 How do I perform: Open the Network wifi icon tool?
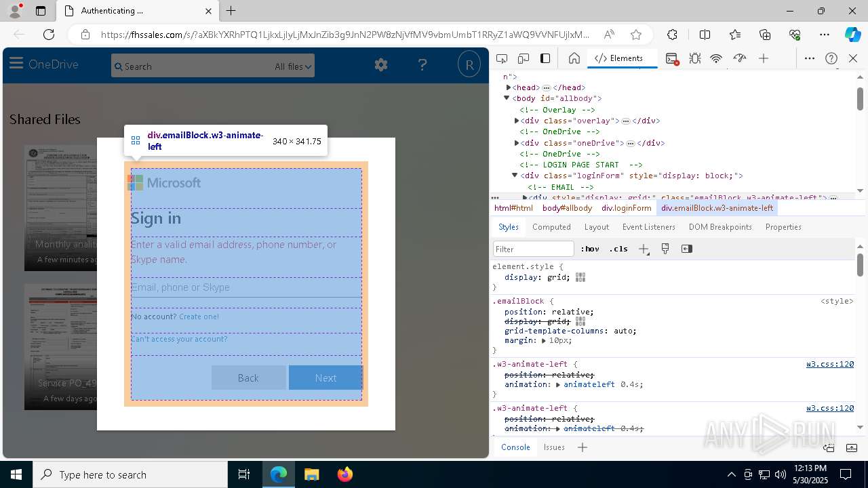tap(716, 58)
